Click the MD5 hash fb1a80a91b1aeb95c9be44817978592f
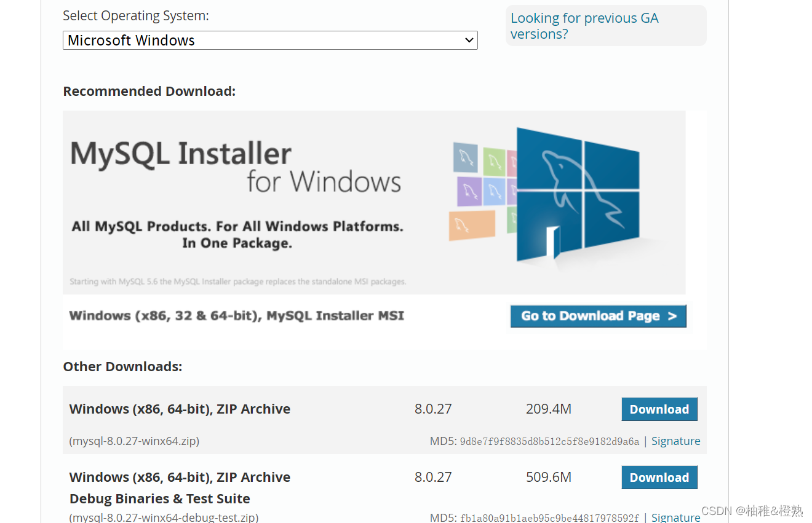Screen dimensions: 812x523 tap(549, 518)
